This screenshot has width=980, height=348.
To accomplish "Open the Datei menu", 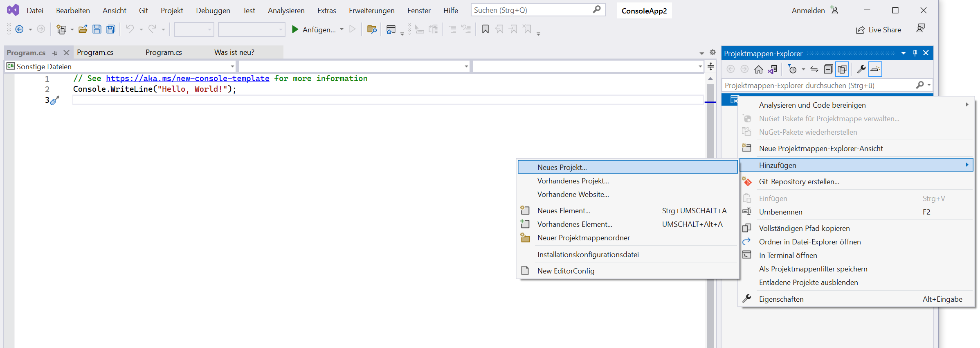I will click(x=35, y=10).
